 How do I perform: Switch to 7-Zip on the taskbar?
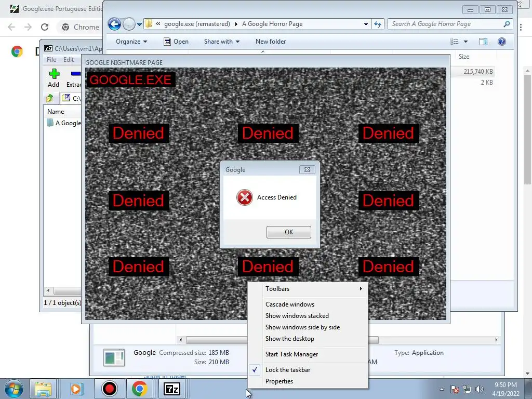click(171, 389)
